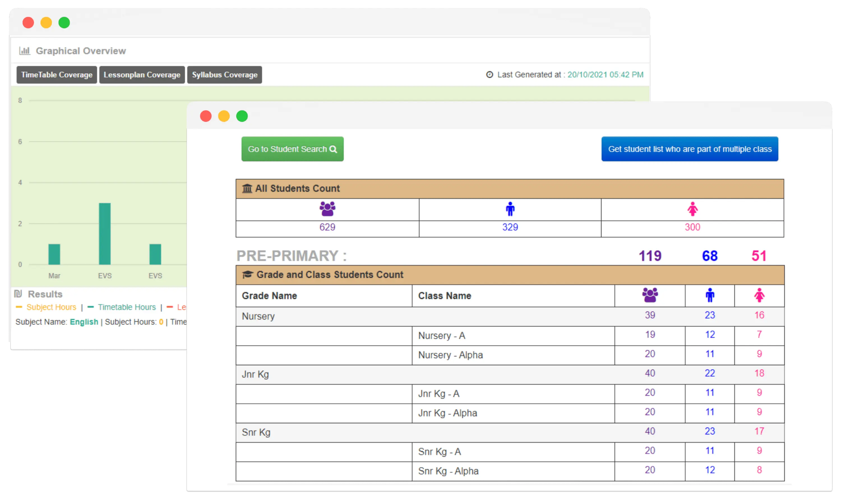Click the Results section icon
Viewport: 841px width, 504px height.
(18, 294)
